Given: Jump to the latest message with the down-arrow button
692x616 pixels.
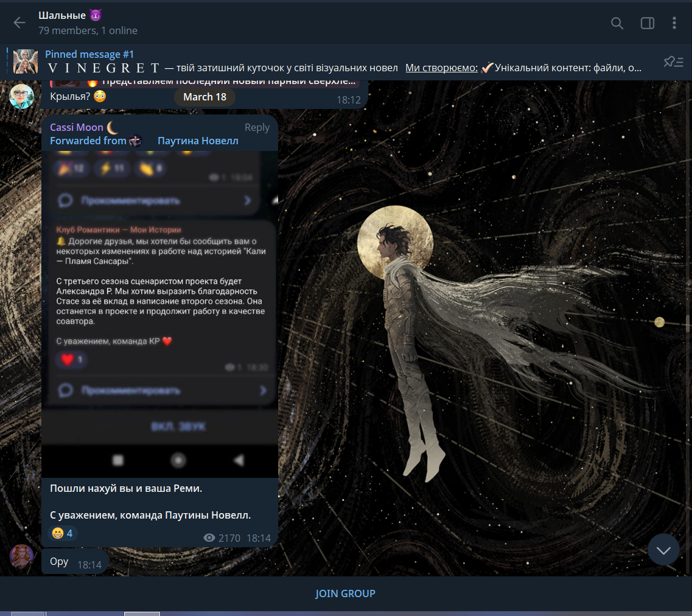Looking at the screenshot, I should pos(663,550).
